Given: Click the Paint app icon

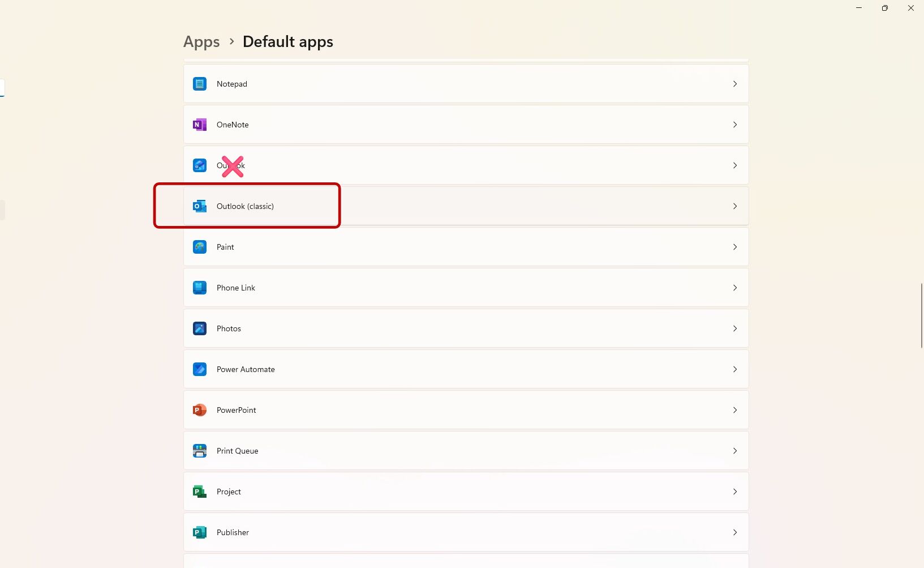Looking at the screenshot, I should coord(200,247).
